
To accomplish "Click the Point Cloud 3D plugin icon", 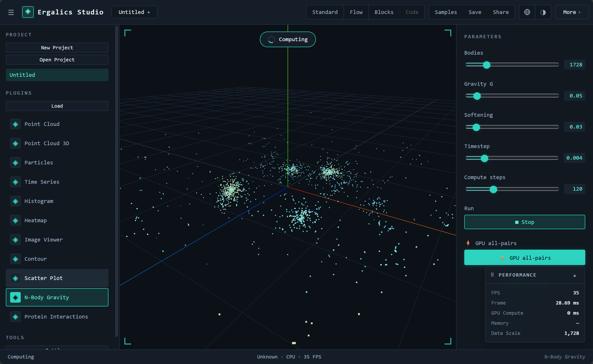I will [x=15, y=143].
